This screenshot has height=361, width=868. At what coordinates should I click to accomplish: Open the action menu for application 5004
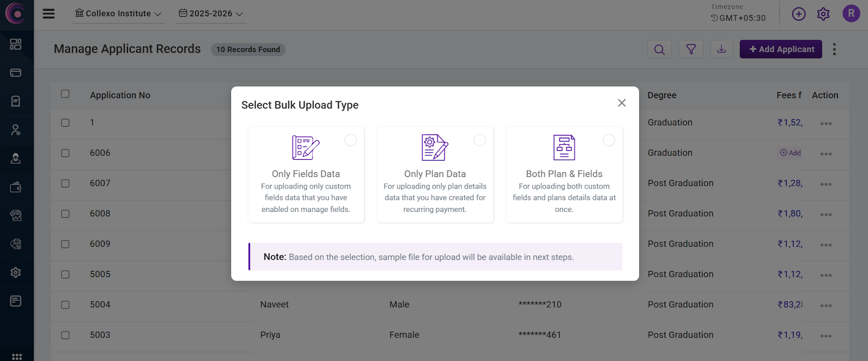tap(826, 306)
